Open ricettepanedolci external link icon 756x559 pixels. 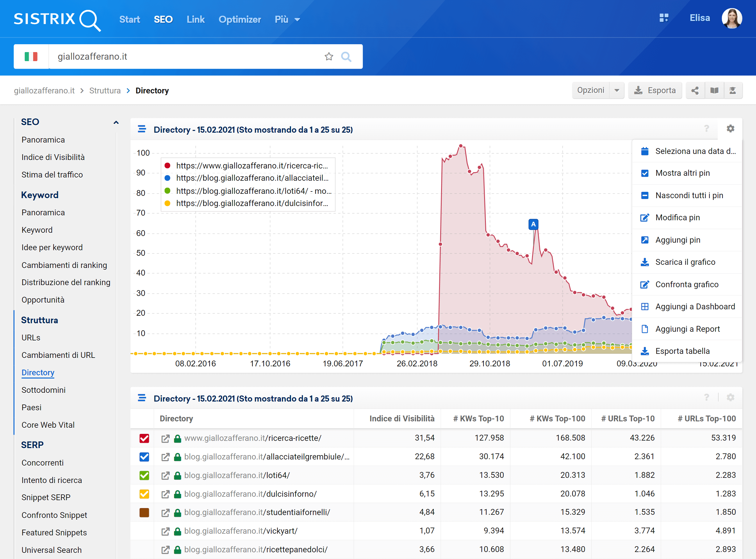(x=165, y=550)
